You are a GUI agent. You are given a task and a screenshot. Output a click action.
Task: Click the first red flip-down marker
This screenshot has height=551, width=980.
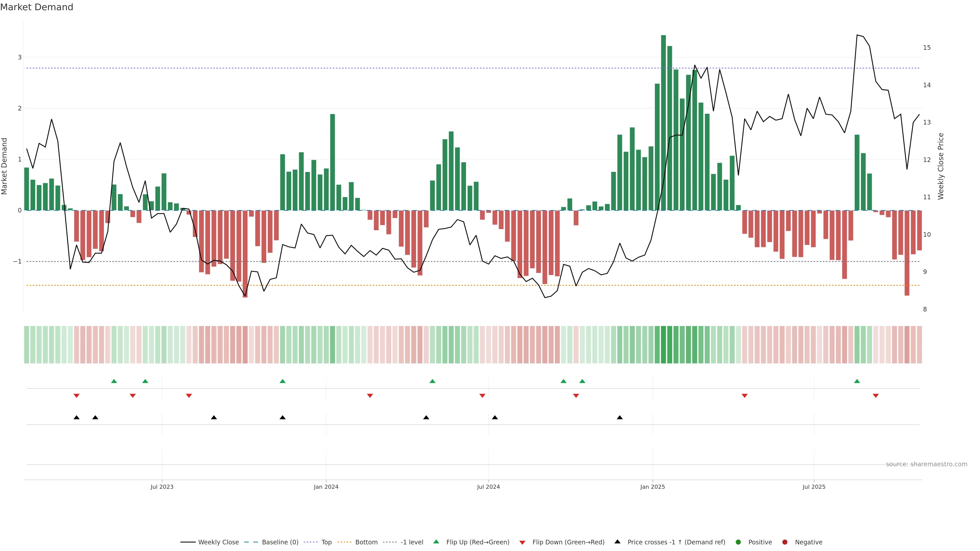click(x=77, y=396)
